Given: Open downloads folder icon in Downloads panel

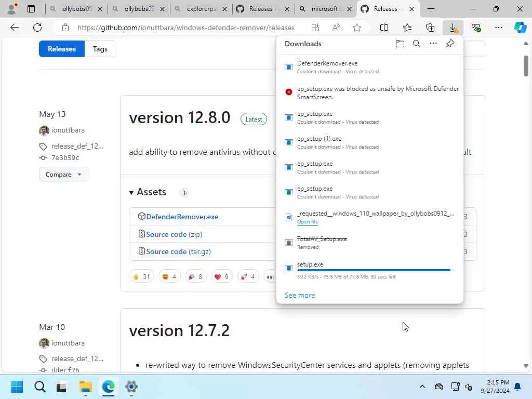Looking at the screenshot, I should pyautogui.click(x=400, y=44).
